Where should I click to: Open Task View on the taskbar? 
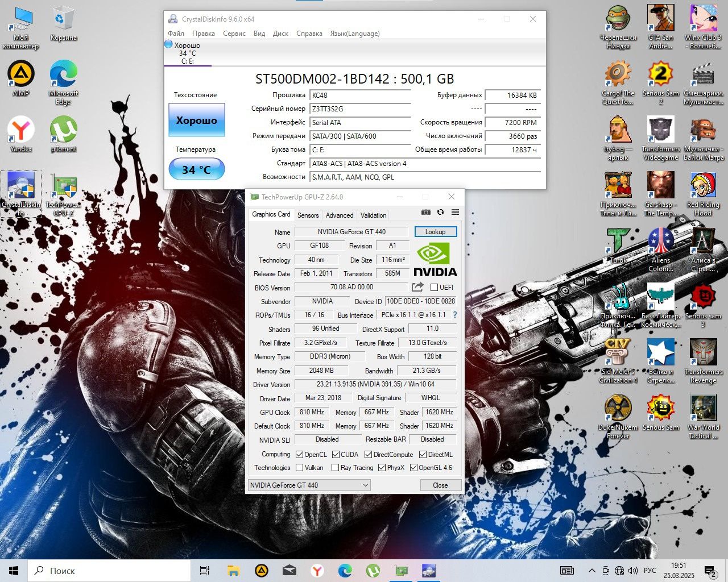tap(205, 570)
